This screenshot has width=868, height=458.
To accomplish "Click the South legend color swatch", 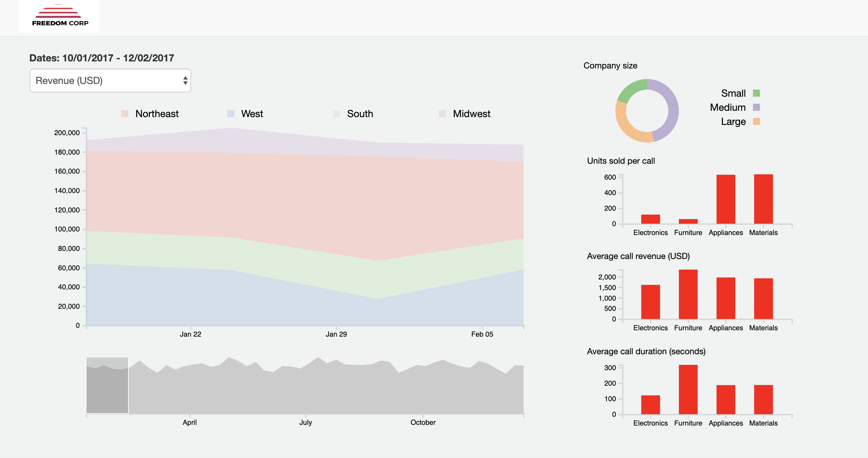I will [336, 114].
